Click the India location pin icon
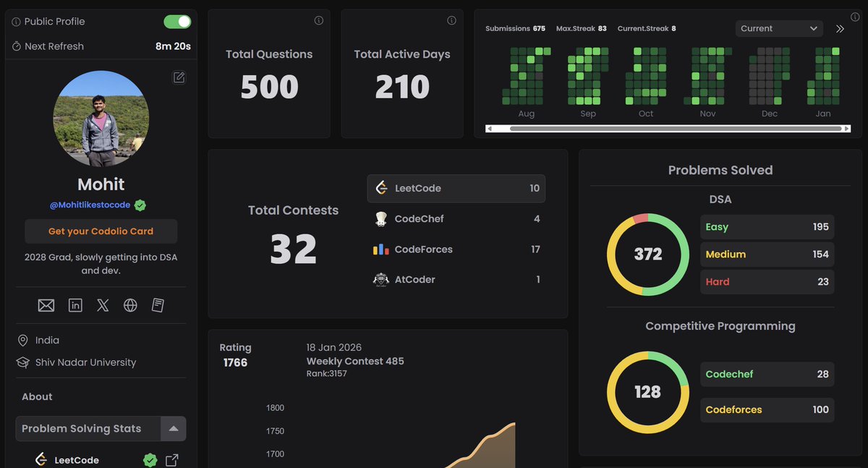 click(x=22, y=340)
